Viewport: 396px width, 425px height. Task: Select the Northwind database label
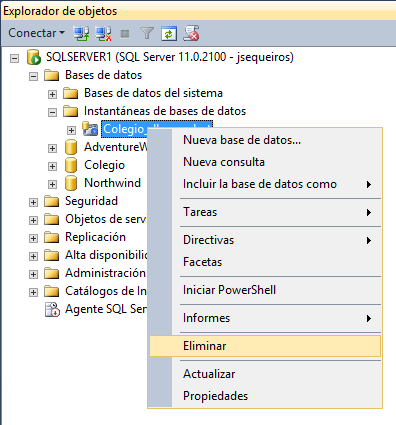click(x=112, y=183)
